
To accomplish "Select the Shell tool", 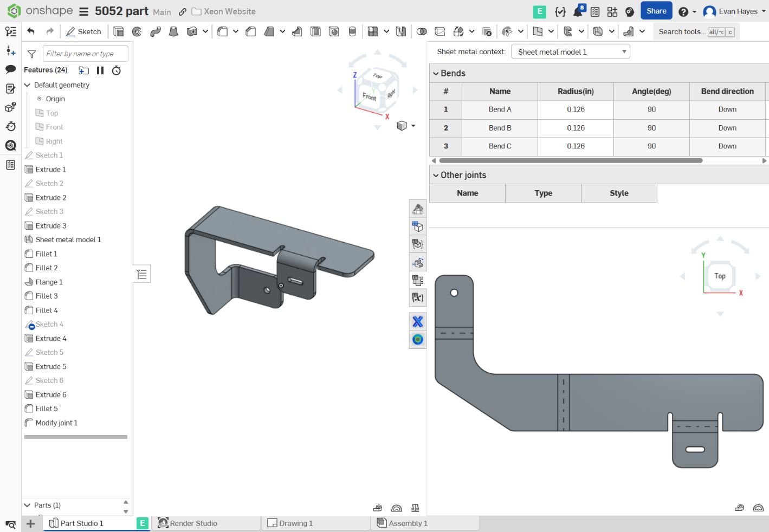I will (315, 32).
